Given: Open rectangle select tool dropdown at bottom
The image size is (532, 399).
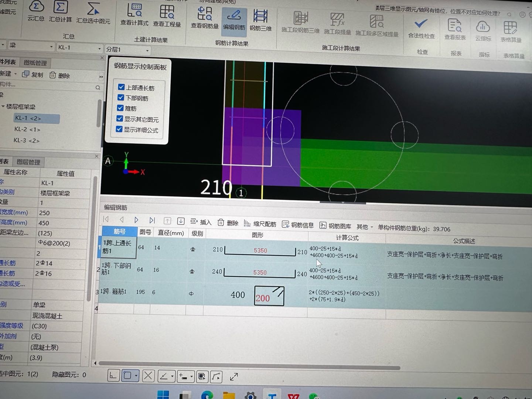Looking at the screenshot, I should (x=136, y=376).
